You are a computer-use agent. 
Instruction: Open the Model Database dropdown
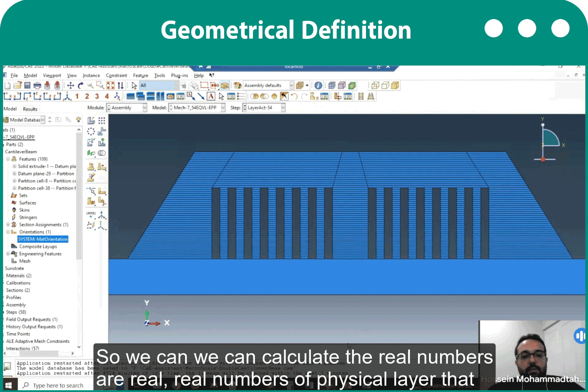[24, 120]
